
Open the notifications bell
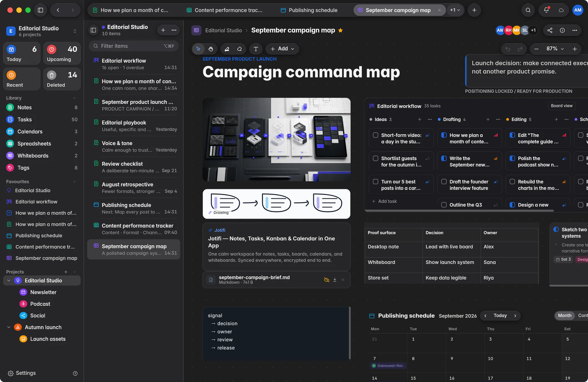(x=546, y=10)
